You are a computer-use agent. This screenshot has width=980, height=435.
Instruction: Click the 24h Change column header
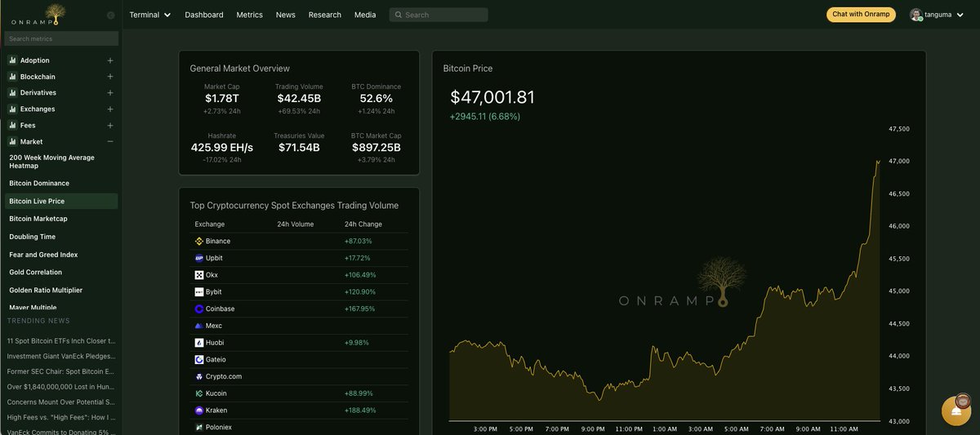coord(363,224)
